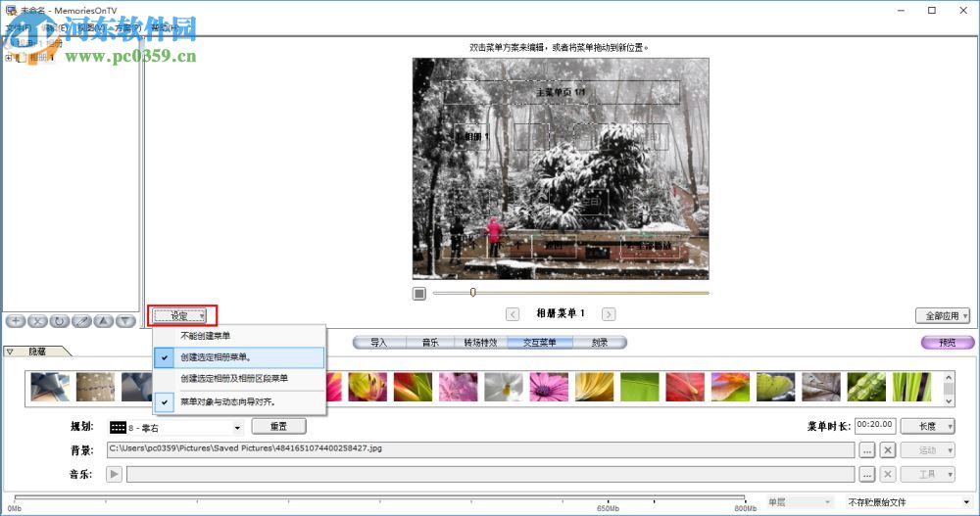The width and height of the screenshot is (980, 516).
Task: Select the pink blossom background thumbnail
Action: (458, 387)
